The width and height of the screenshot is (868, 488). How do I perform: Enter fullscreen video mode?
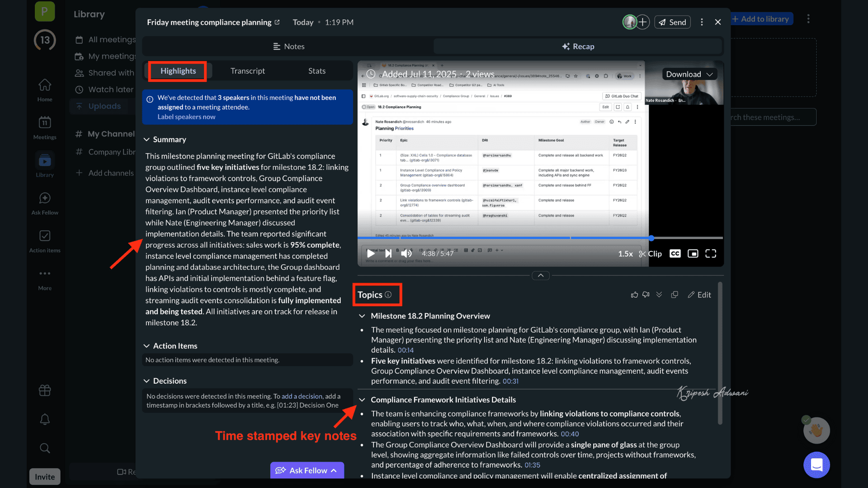(x=711, y=253)
